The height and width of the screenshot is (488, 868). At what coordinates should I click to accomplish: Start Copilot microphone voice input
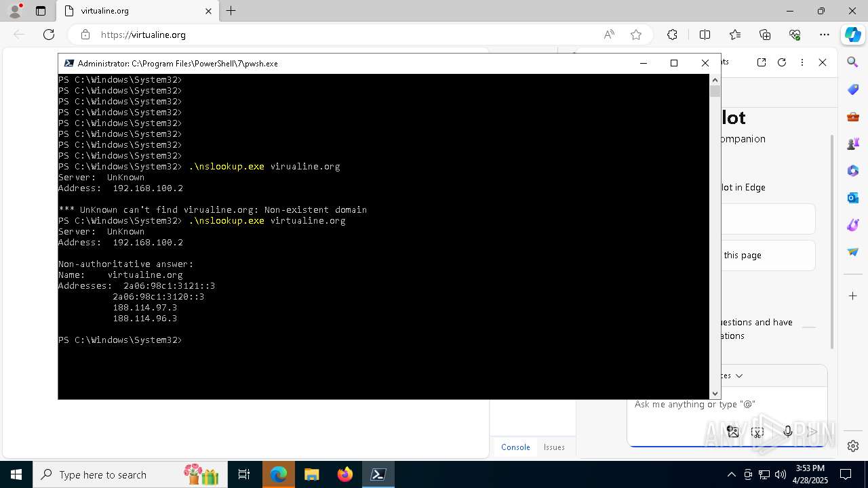(x=787, y=432)
